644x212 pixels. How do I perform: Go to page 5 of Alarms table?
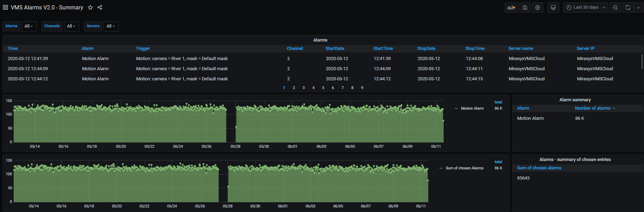(x=323, y=88)
